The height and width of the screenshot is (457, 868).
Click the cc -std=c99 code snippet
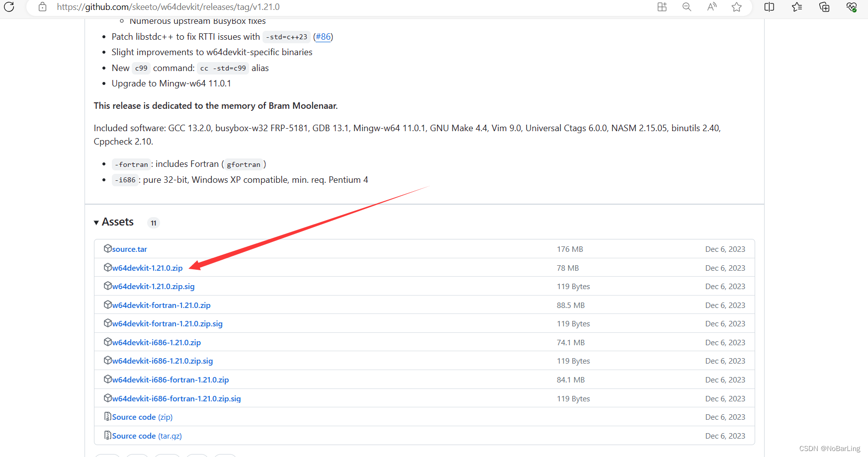click(223, 68)
